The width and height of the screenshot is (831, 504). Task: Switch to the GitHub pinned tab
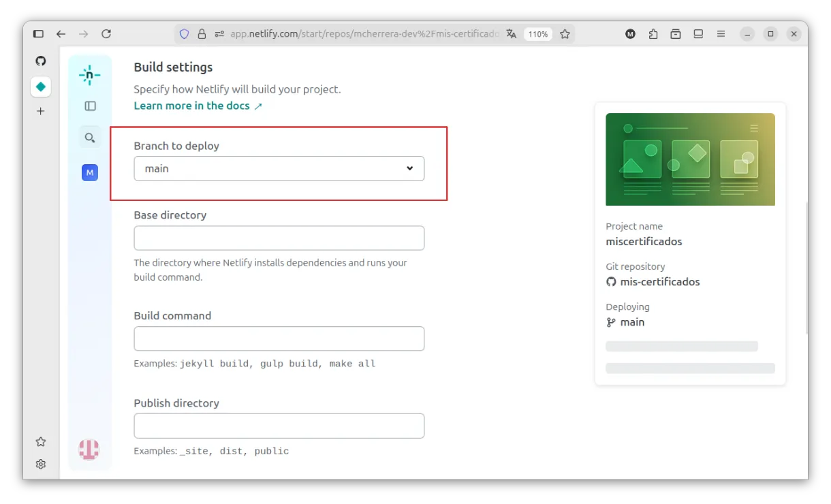[x=41, y=61]
